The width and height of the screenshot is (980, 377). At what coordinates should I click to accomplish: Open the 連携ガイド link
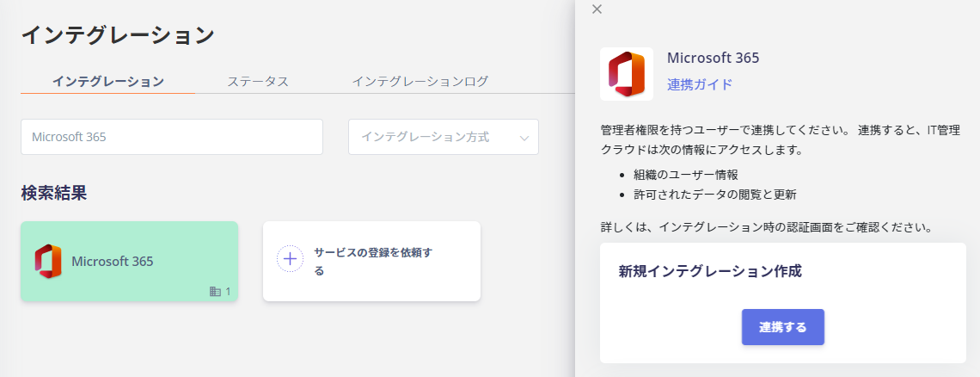point(700,84)
